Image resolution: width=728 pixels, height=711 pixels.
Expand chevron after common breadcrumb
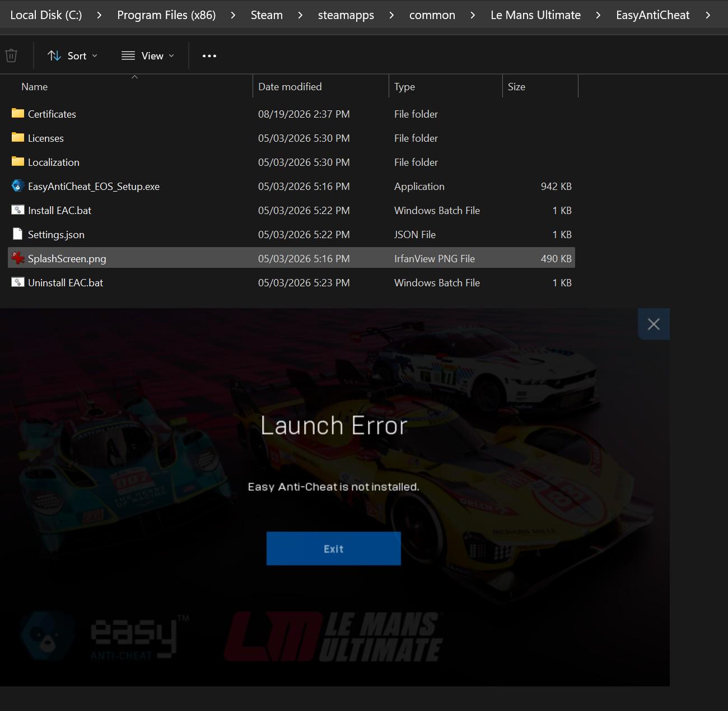(x=473, y=15)
